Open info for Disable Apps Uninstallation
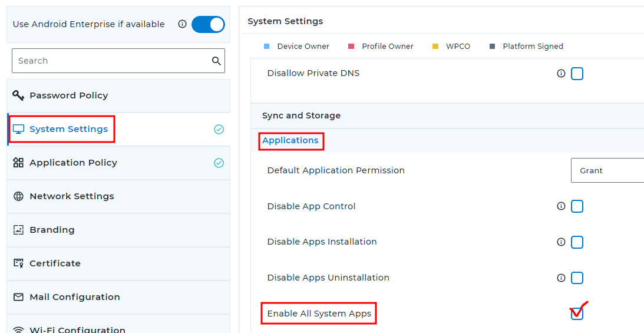The width and height of the screenshot is (644, 333). coord(561,278)
